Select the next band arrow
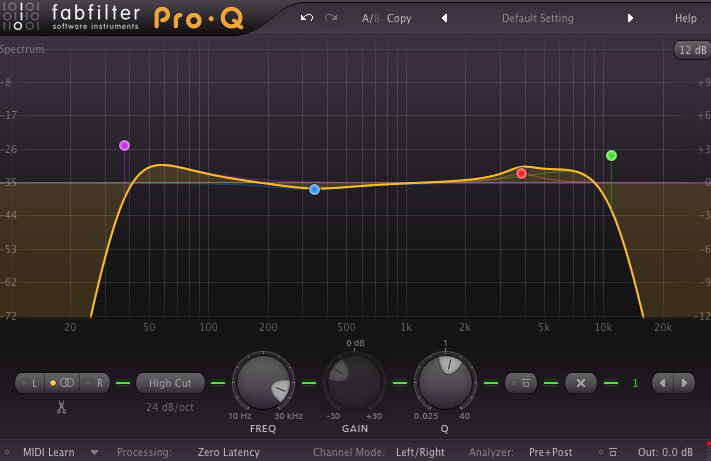This screenshot has height=461, width=711. tap(684, 383)
